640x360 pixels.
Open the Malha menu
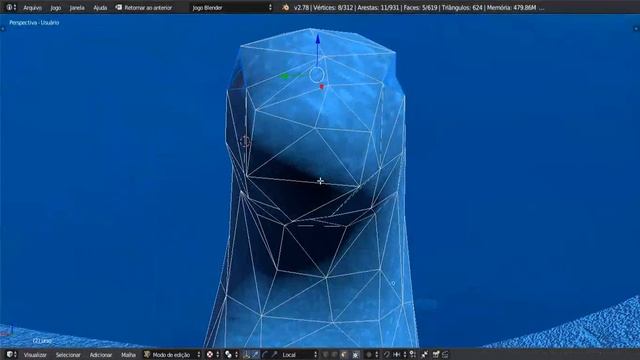[x=128, y=355]
